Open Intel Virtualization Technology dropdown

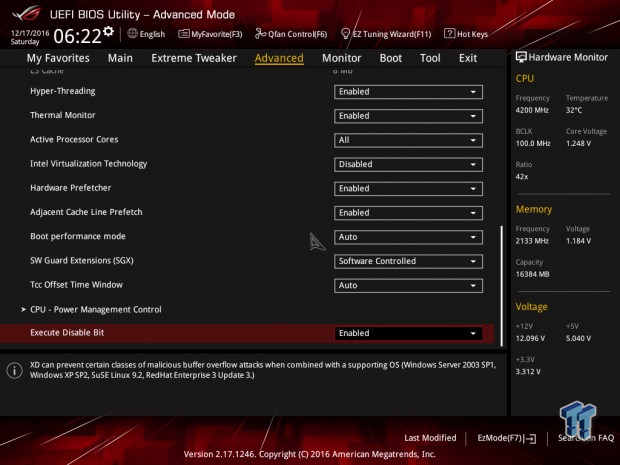tap(408, 164)
